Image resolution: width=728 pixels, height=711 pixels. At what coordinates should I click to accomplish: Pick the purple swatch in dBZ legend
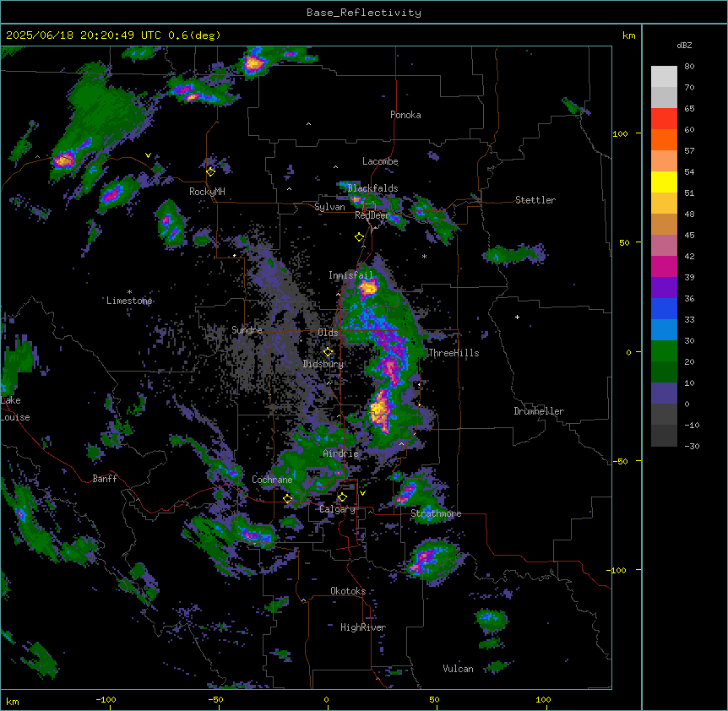tap(664, 287)
